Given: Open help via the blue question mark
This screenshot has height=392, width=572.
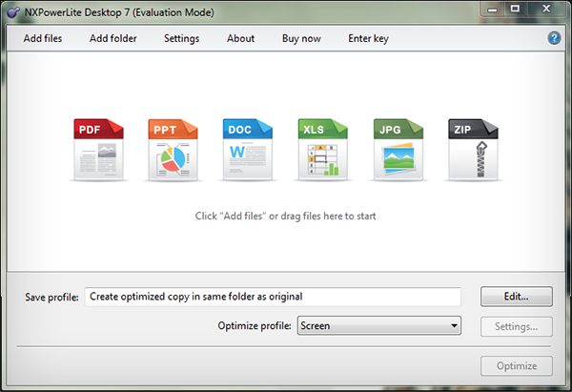Looking at the screenshot, I should [554, 38].
